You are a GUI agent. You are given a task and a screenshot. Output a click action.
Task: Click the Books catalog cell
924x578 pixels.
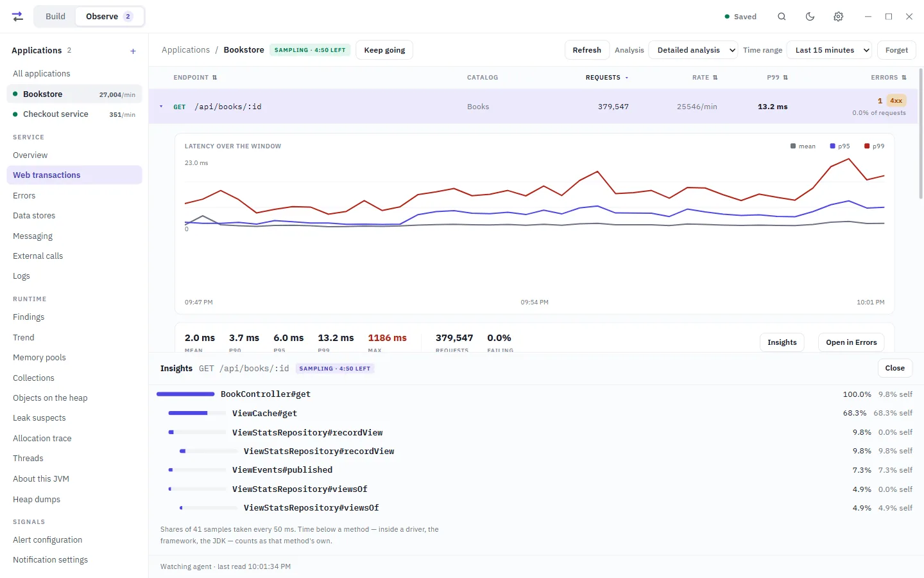(x=478, y=107)
